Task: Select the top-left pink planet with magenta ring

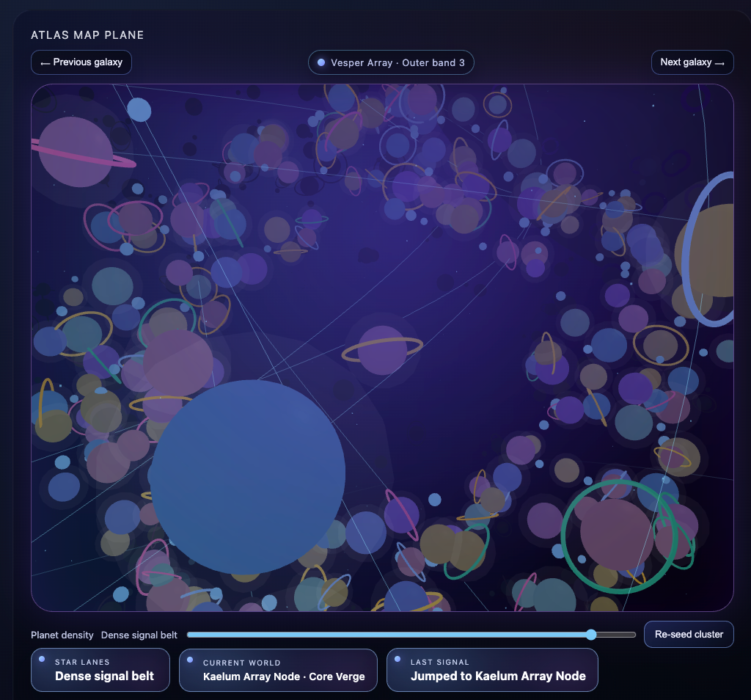Action: (x=76, y=152)
